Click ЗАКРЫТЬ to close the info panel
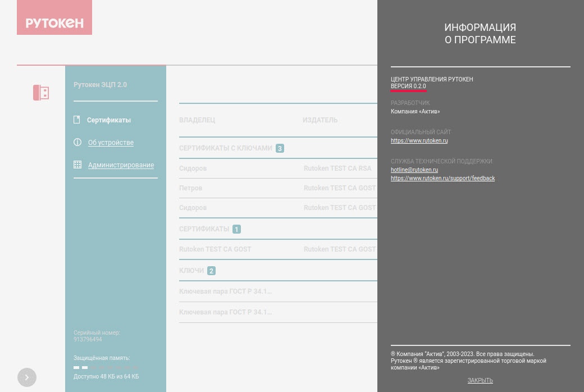 click(480, 380)
